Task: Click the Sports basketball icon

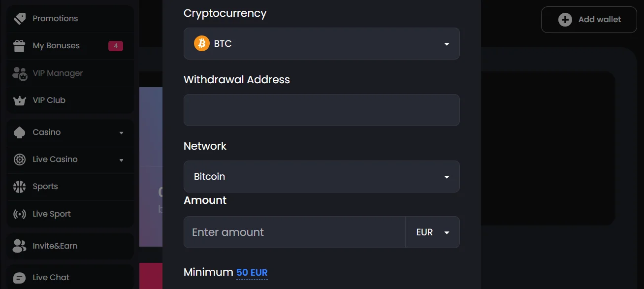Action: coord(20,187)
